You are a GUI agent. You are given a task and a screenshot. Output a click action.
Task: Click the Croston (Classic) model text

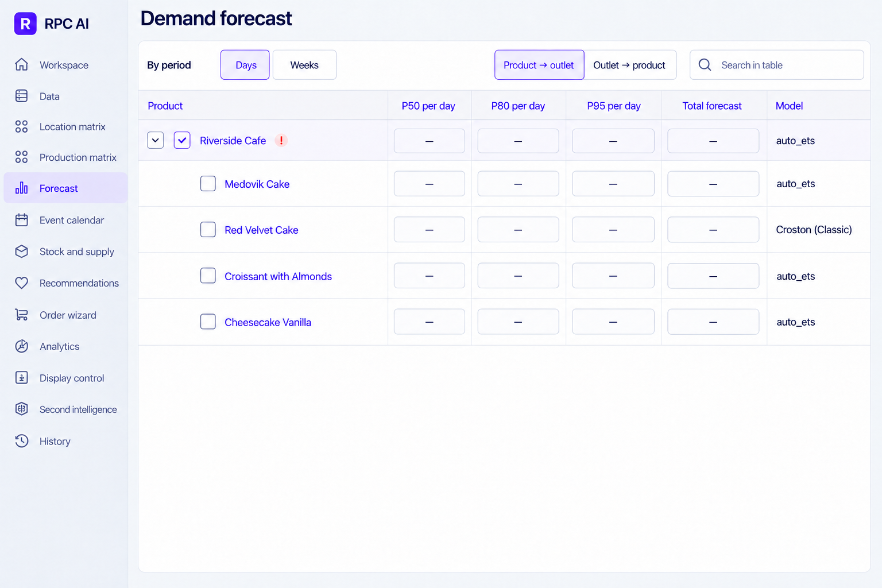pyautogui.click(x=814, y=230)
